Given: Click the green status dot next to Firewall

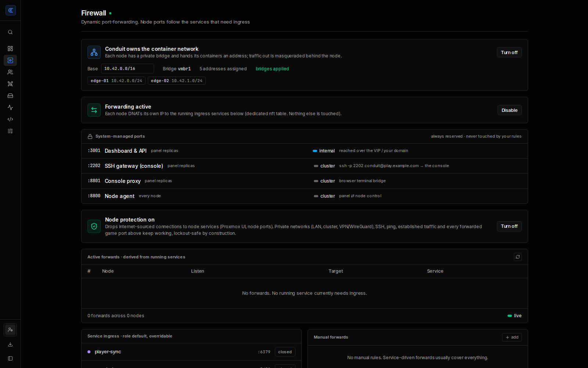Looking at the screenshot, I should (x=110, y=13).
